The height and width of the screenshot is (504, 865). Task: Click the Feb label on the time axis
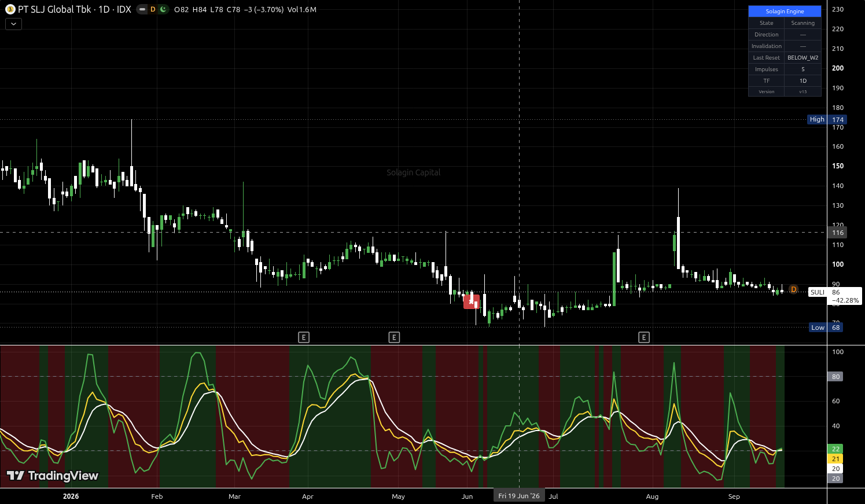pyautogui.click(x=157, y=496)
